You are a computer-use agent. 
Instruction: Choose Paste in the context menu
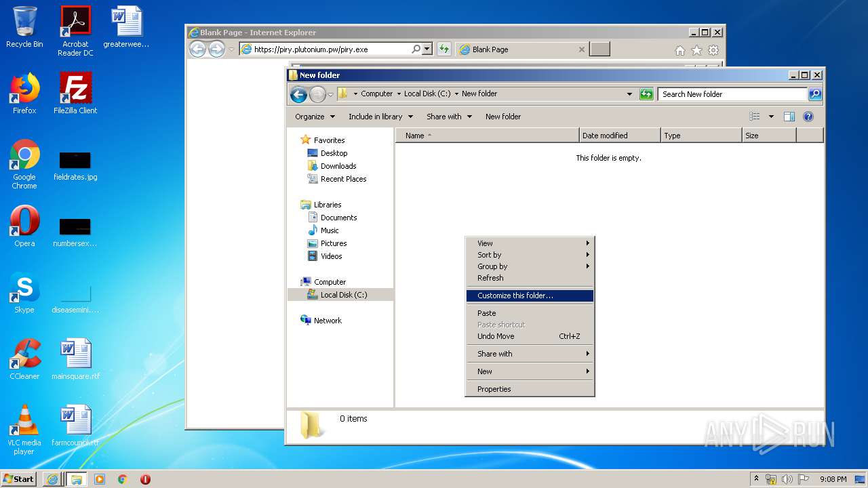[530, 313]
